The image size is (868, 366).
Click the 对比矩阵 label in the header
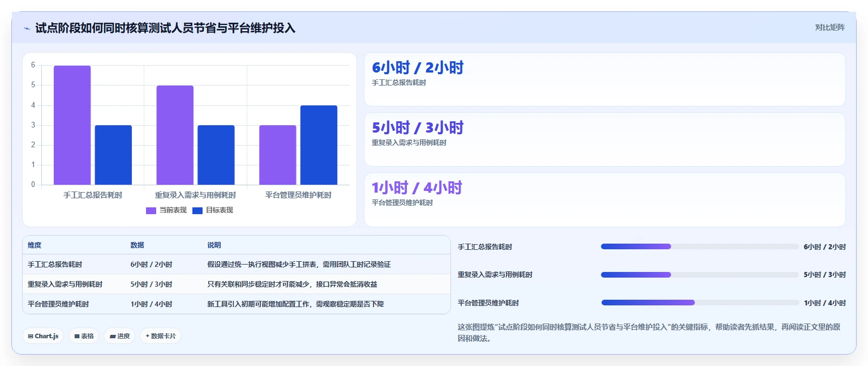pos(830,27)
